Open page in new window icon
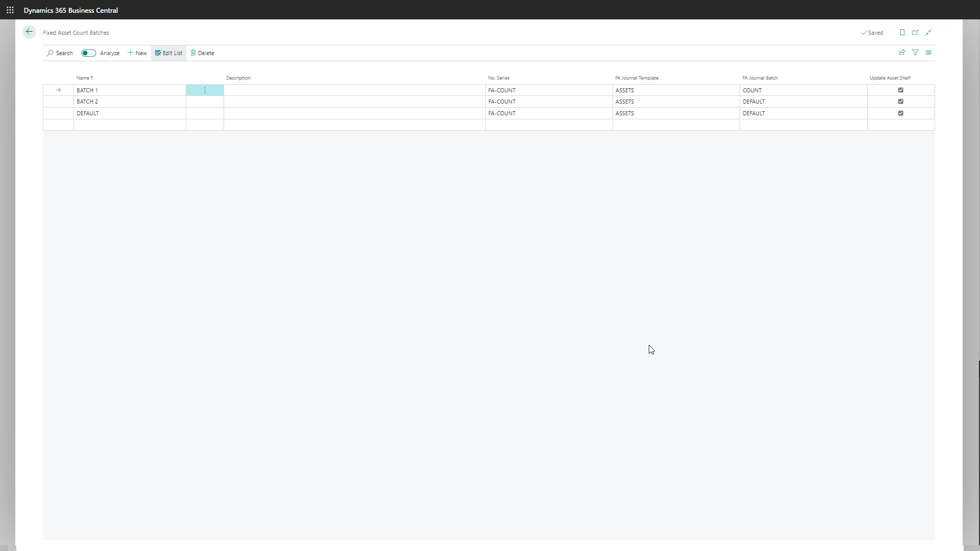Viewport: 980px width, 551px height. (x=915, y=33)
